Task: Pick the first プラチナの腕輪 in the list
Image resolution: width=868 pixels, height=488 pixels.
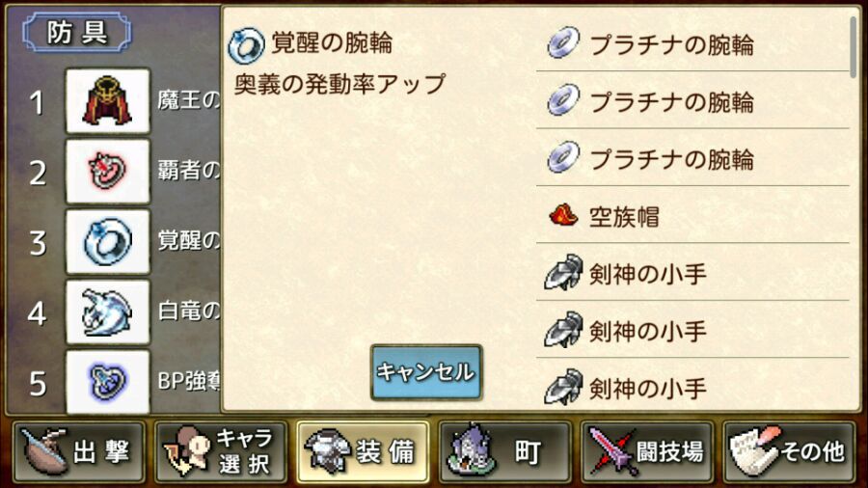Action: 692,43
